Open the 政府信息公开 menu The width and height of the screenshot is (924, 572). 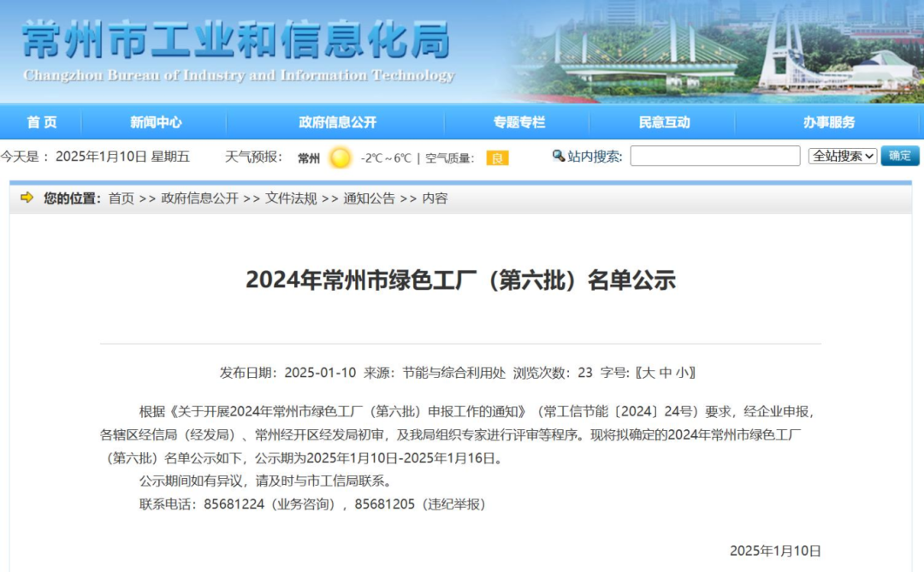coord(337,122)
